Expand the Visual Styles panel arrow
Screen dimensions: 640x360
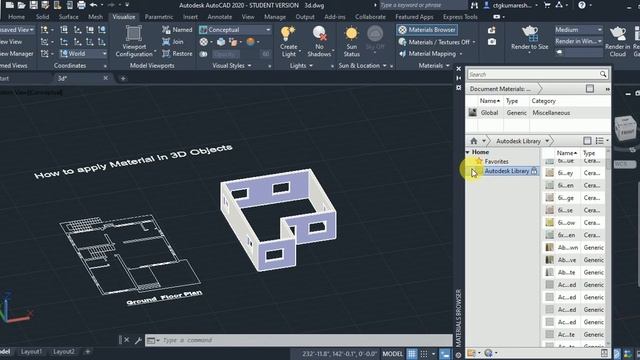pyautogui.click(x=249, y=66)
